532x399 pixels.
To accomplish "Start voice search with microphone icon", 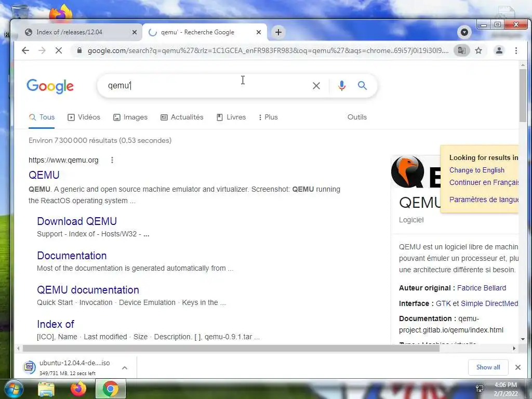I will click(x=342, y=86).
